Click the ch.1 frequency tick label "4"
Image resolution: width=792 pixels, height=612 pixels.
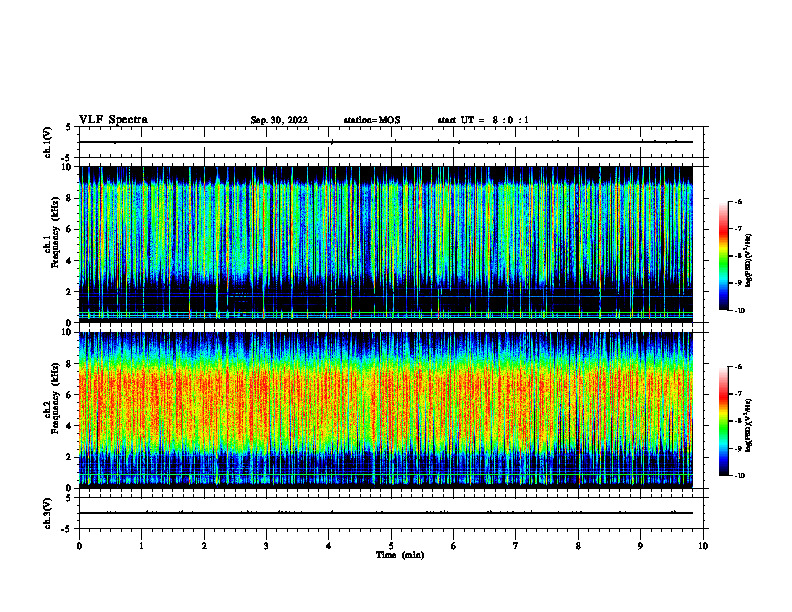click(x=70, y=261)
